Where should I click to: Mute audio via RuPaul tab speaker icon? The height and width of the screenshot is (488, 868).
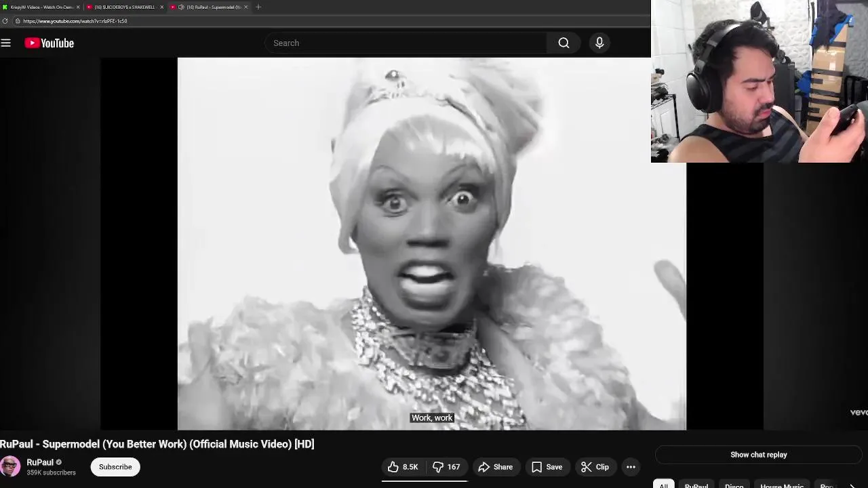pos(181,7)
